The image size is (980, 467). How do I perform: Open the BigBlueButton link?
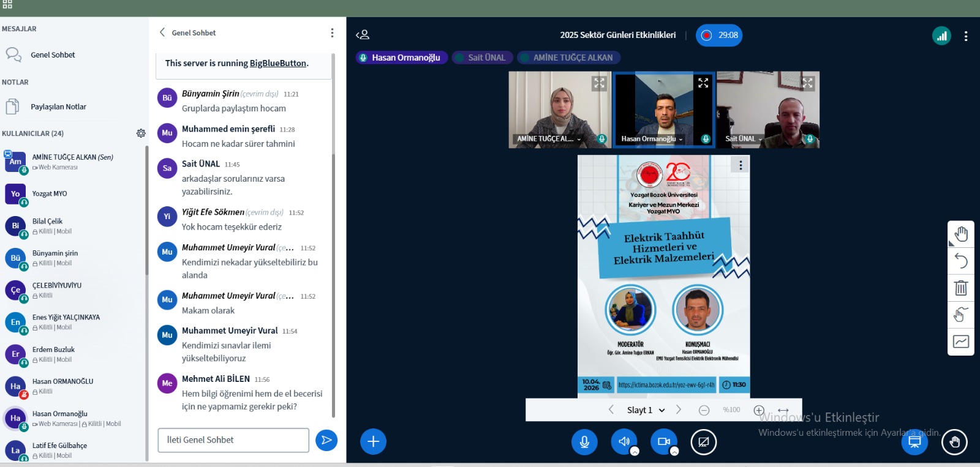coord(277,63)
